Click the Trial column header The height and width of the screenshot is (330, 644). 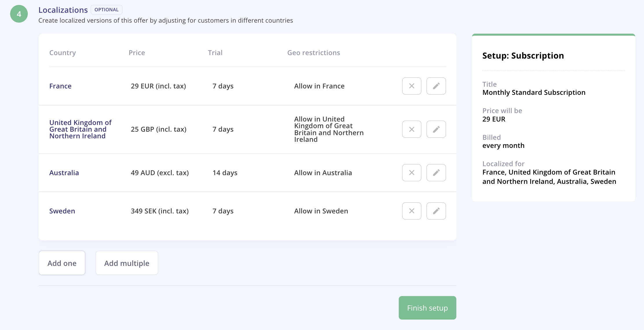215,53
